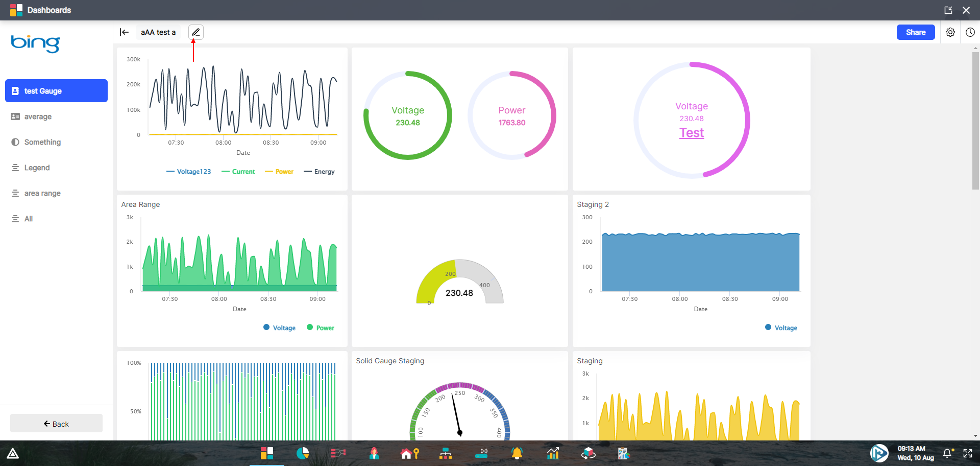Open the network hierarchy tool in taskbar
This screenshot has height=466, width=980.
pyautogui.click(x=446, y=453)
